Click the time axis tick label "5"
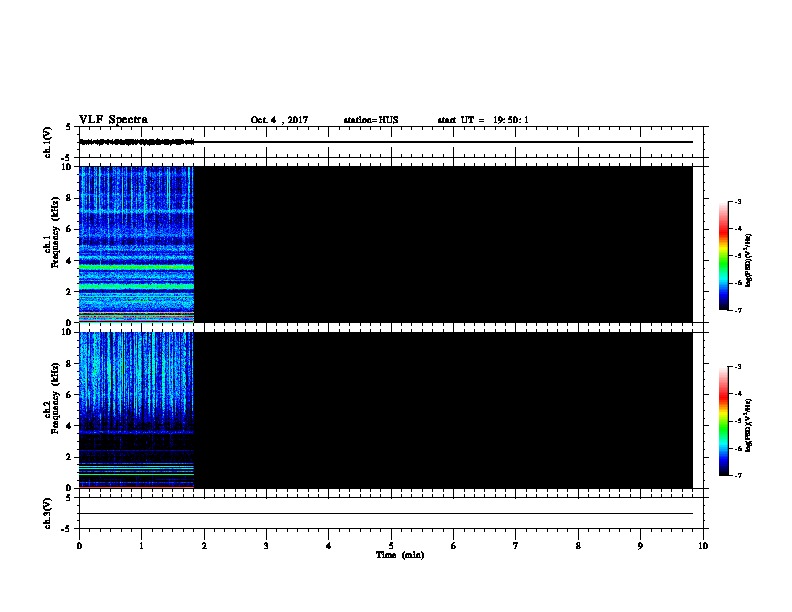Viewport: 792px width, 612px height. (391, 546)
